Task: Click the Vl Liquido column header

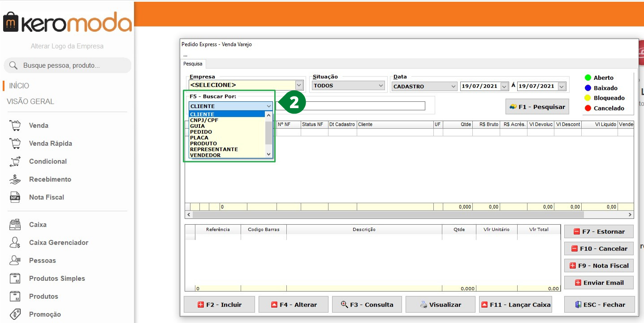Action: [x=599, y=124]
